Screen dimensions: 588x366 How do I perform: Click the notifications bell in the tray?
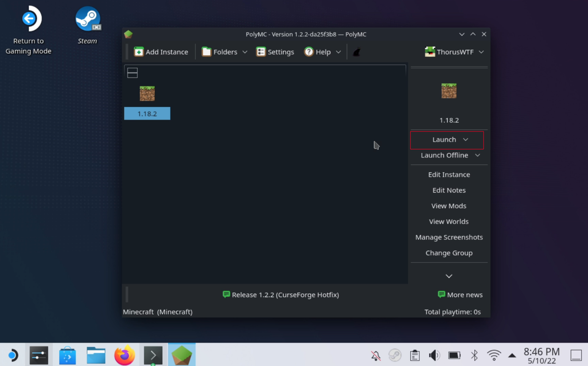(x=376, y=355)
